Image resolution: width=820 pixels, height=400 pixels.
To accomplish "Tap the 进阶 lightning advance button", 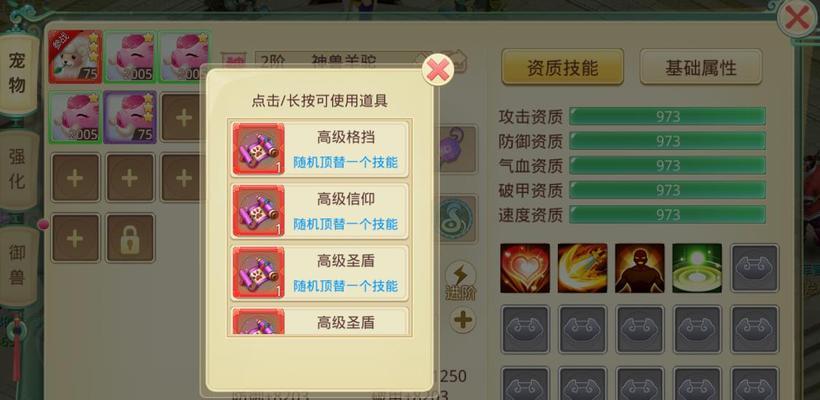I will coord(461,281).
